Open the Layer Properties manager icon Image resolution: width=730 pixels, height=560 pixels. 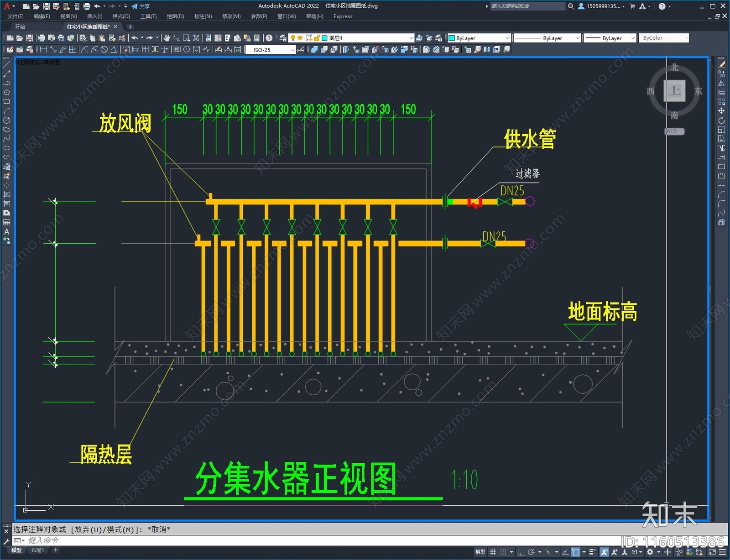tap(283, 38)
